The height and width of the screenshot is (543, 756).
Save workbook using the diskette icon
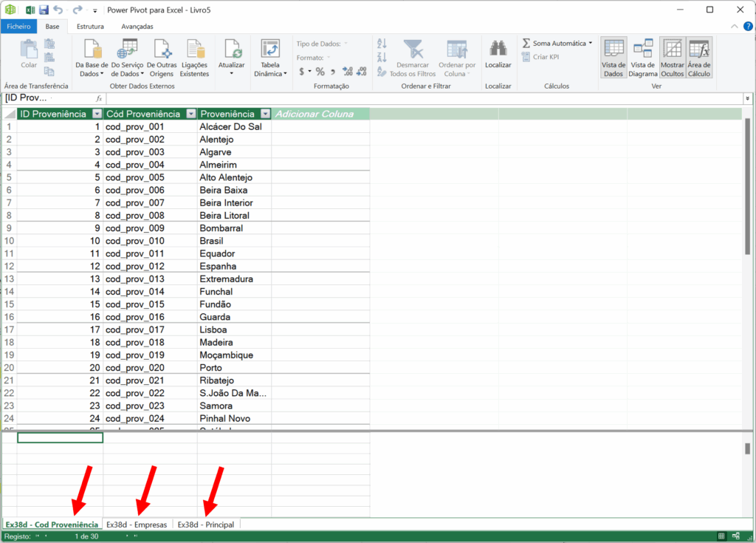click(x=44, y=10)
